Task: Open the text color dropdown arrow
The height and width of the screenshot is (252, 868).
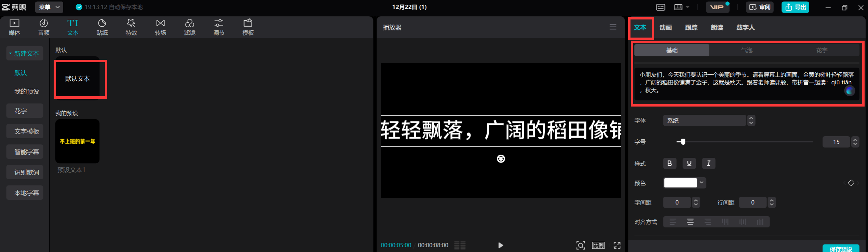Action: [x=702, y=183]
